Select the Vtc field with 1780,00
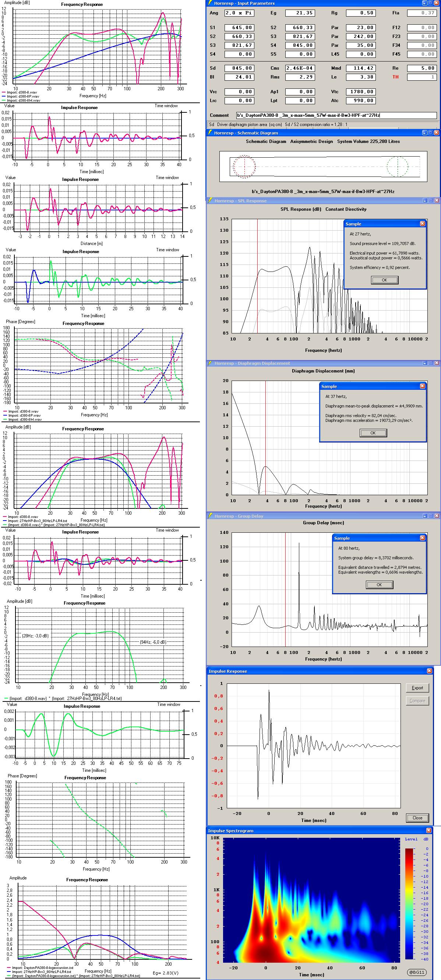This screenshot has width=441, height=980. coord(361,92)
